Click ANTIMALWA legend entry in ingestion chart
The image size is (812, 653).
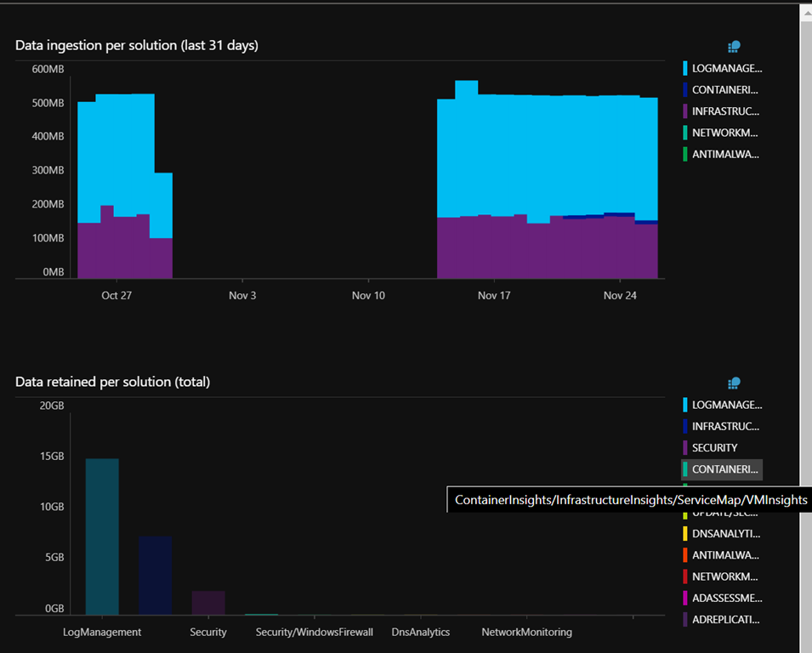pyautogui.click(x=724, y=154)
